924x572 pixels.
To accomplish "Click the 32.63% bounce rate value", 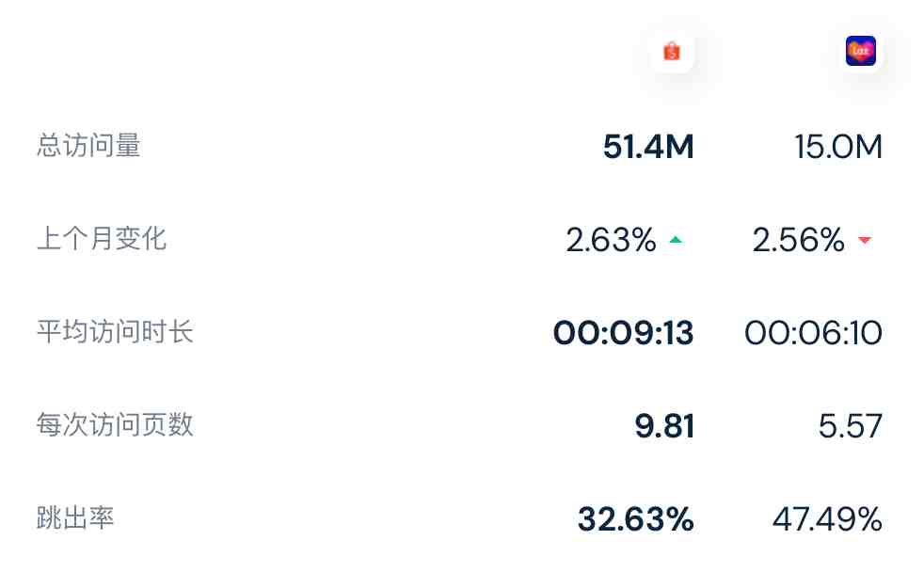I will coord(636,519).
